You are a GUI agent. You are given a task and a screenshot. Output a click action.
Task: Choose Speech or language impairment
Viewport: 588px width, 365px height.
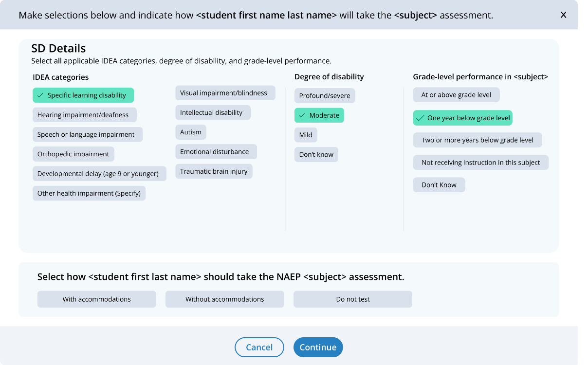88,134
